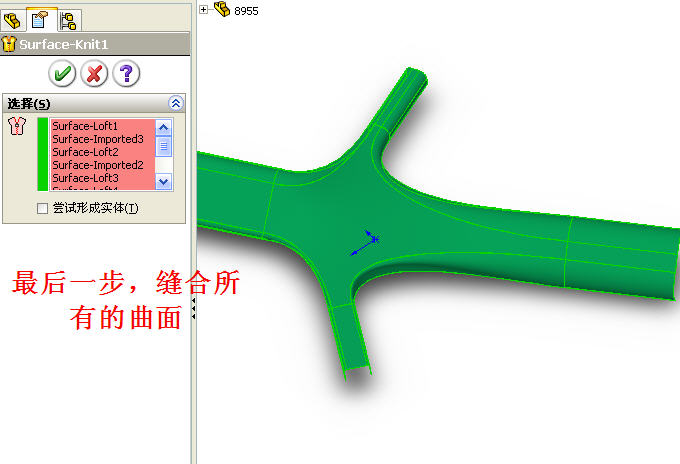Open the ConfigurationManager tab

coord(69,20)
